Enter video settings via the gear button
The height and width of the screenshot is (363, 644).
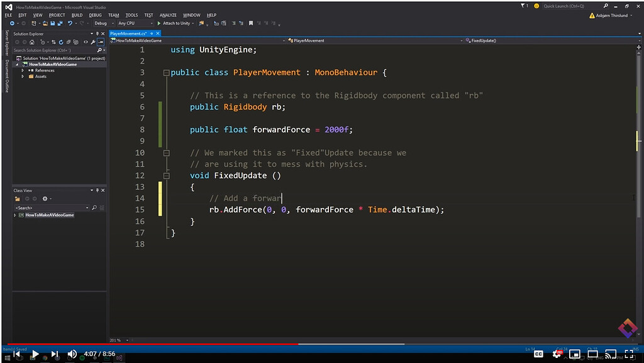click(557, 354)
